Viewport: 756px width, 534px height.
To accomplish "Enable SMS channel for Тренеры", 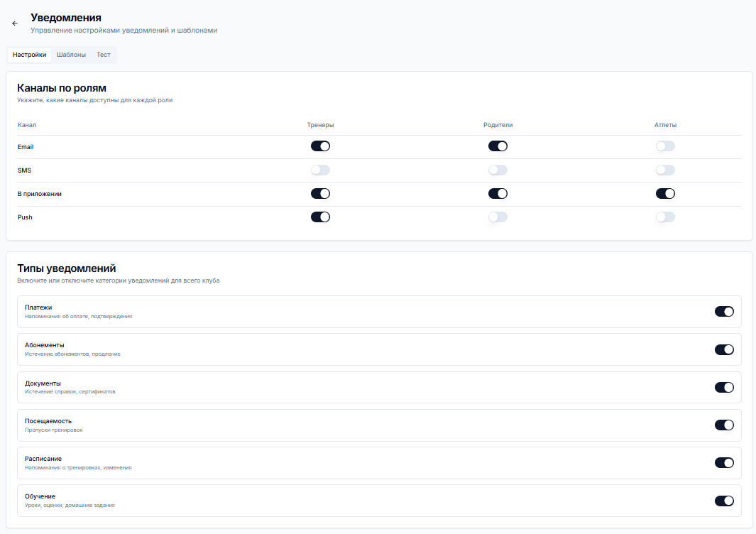I will pyautogui.click(x=320, y=170).
